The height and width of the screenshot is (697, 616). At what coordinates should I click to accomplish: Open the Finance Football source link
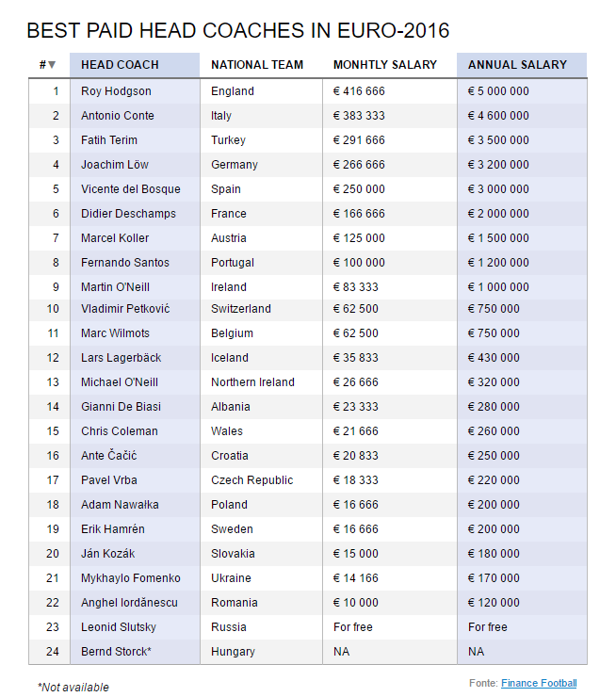(539, 683)
